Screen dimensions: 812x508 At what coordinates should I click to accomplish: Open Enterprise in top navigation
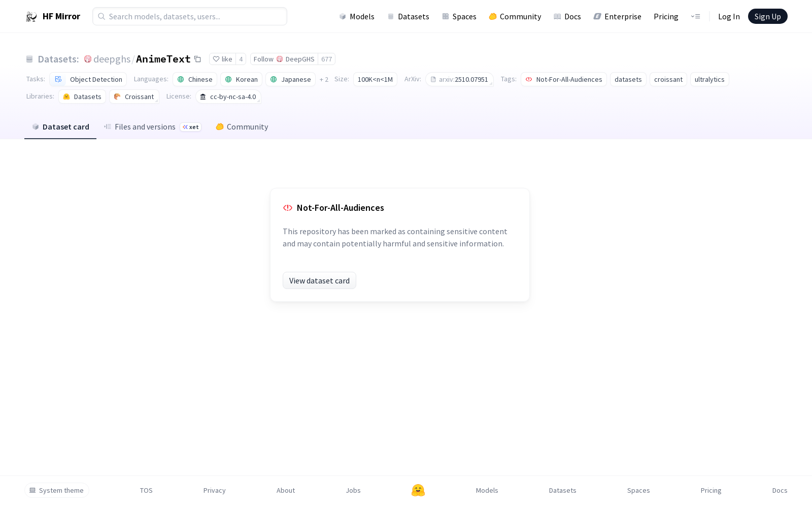click(x=617, y=17)
